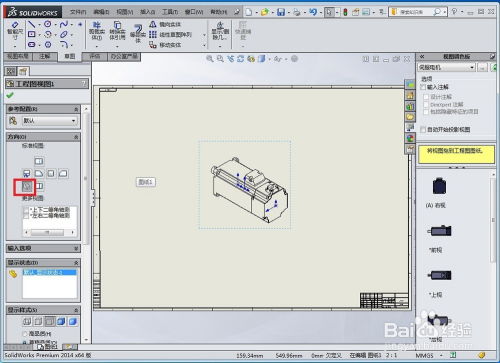Enable the 输入注解 checkbox in View Palette
Viewport: 500px width, 363px height.
[423, 87]
